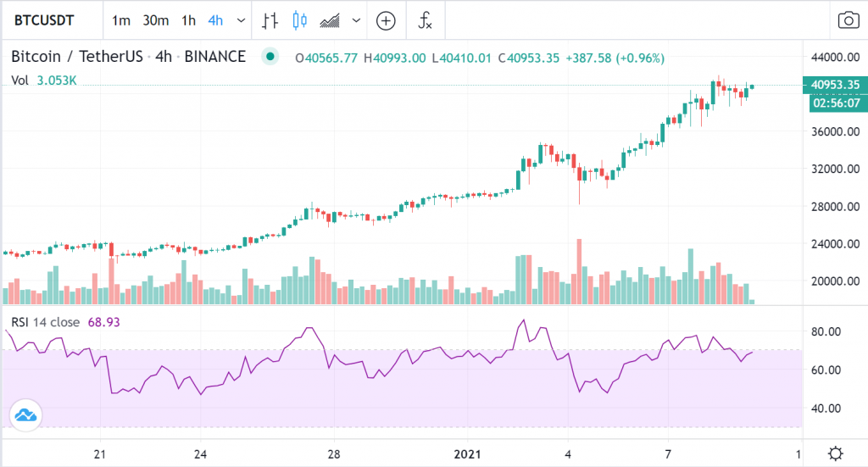
Task: Open the bar style selector
Action: (x=270, y=19)
